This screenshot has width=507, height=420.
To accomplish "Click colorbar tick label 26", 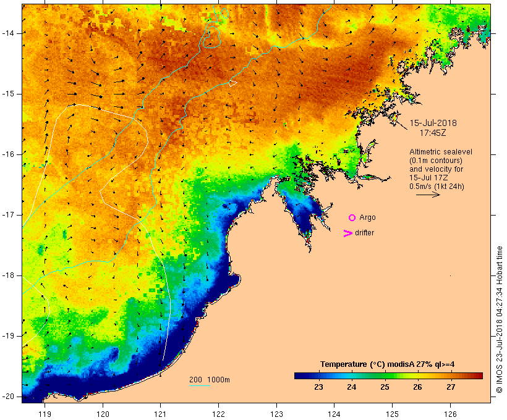I will pos(417,387).
